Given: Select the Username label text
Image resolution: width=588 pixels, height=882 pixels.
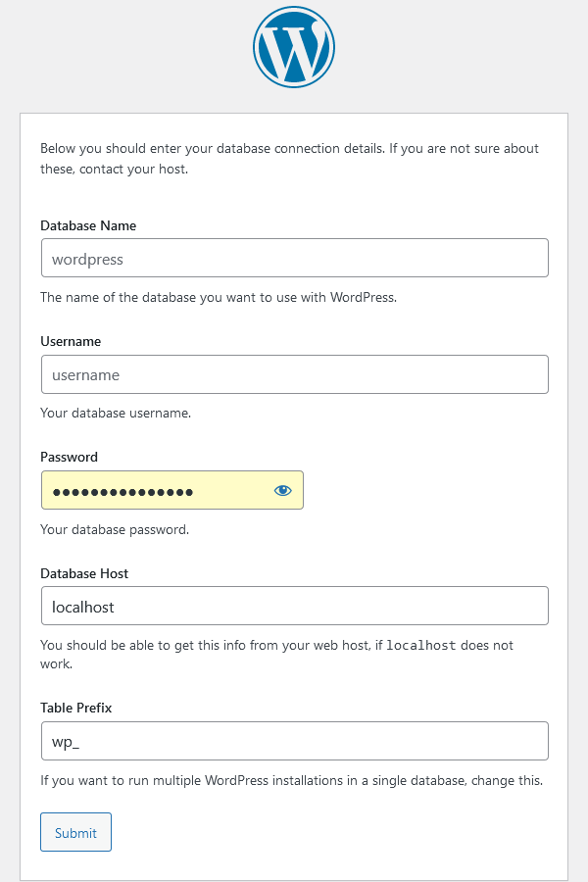Looking at the screenshot, I should pos(65,341).
